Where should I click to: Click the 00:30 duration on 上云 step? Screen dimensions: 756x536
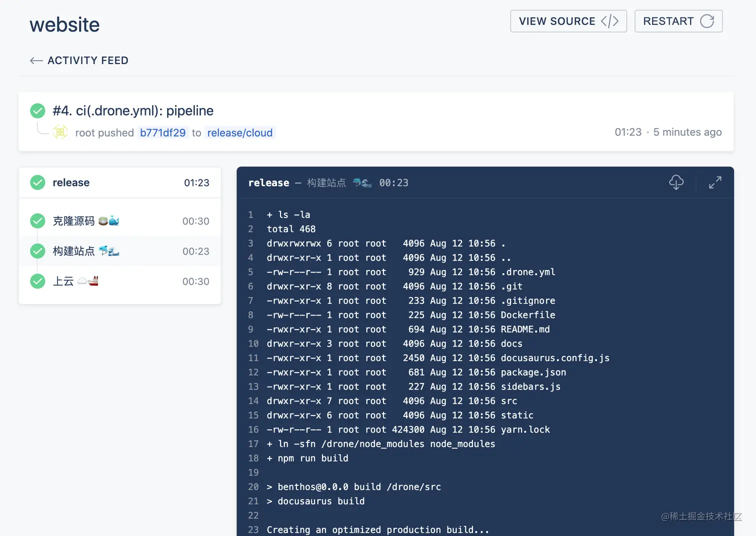click(x=196, y=281)
